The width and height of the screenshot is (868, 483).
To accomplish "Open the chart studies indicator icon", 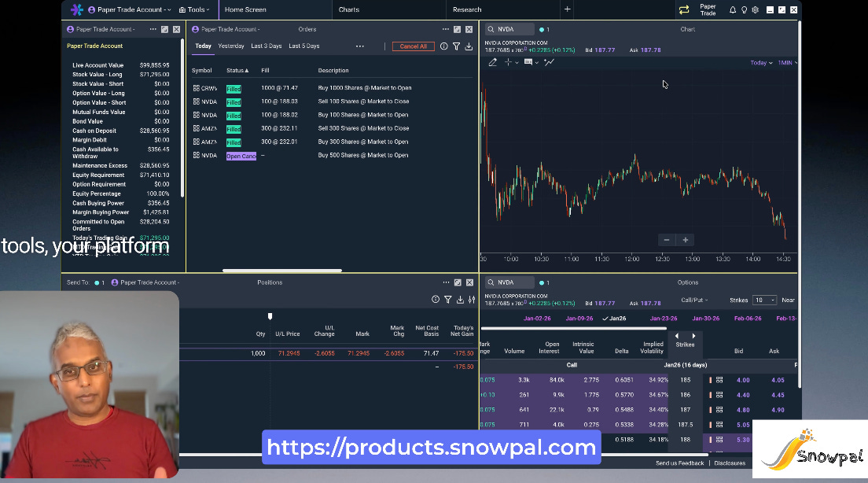I will point(549,63).
